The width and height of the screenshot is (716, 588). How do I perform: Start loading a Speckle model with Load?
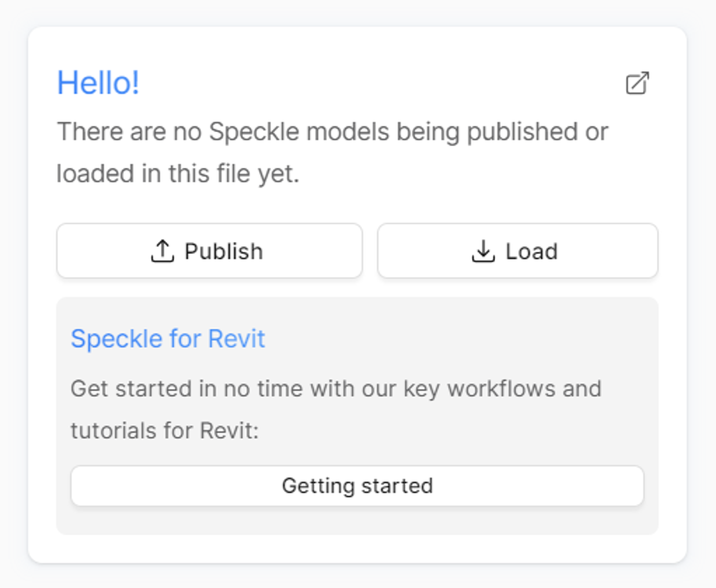coord(518,251)
